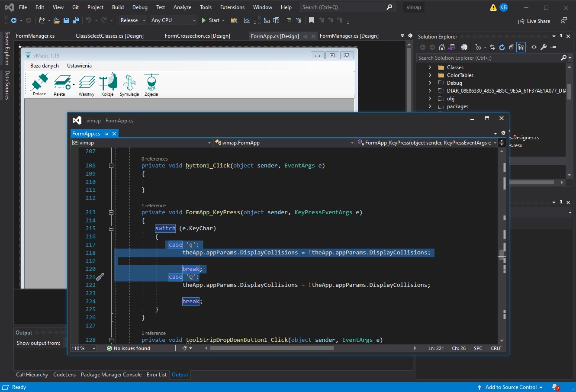Click the Save All icon
Screen dimensions: 576x392
pos(76,20)
